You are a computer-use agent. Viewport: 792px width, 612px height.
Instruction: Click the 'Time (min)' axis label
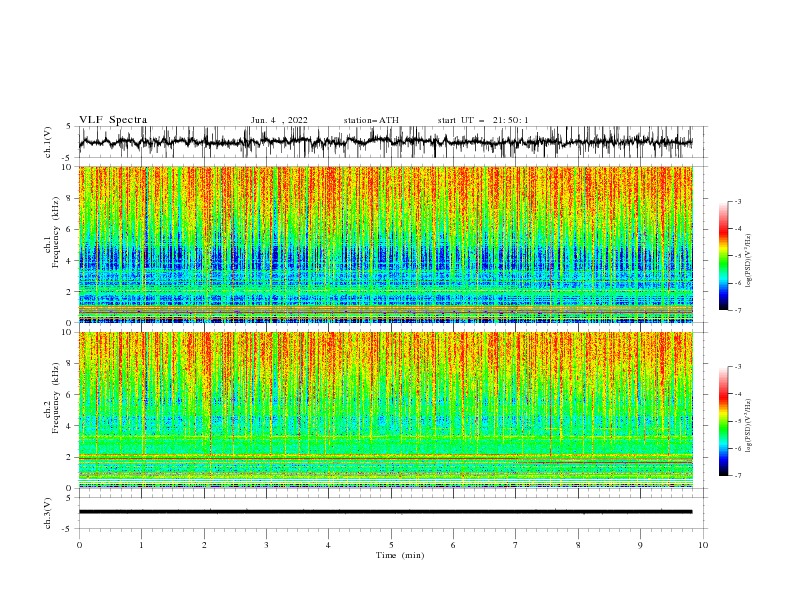[400, 555]
